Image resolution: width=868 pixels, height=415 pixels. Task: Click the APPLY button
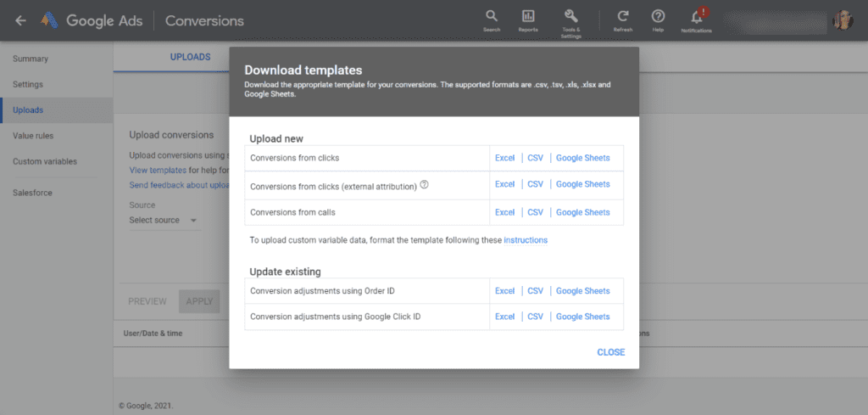[x=199, y=301]
